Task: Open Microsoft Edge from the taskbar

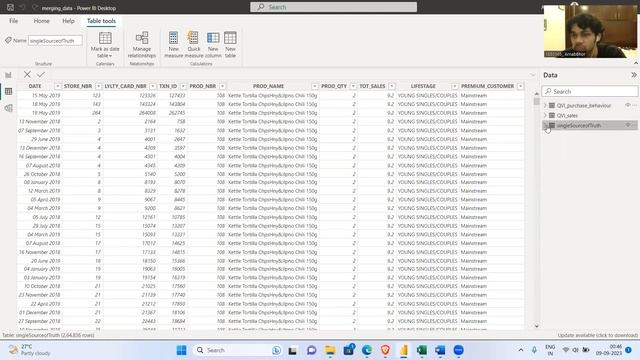Action: 367,350
